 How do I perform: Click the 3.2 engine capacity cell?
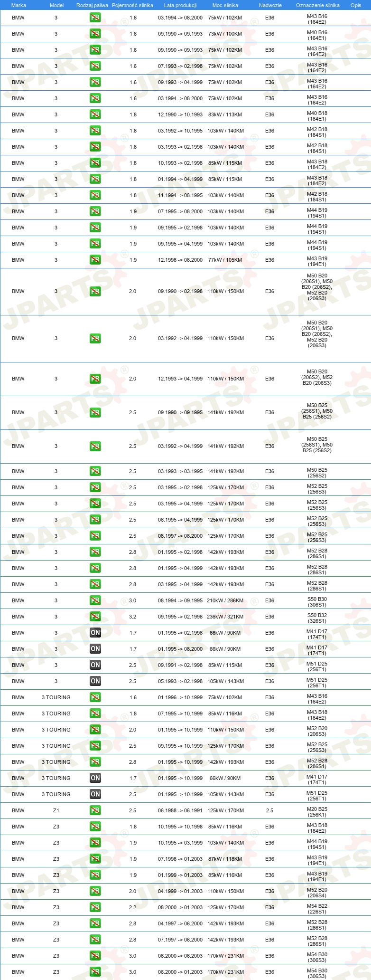point(133,617)
